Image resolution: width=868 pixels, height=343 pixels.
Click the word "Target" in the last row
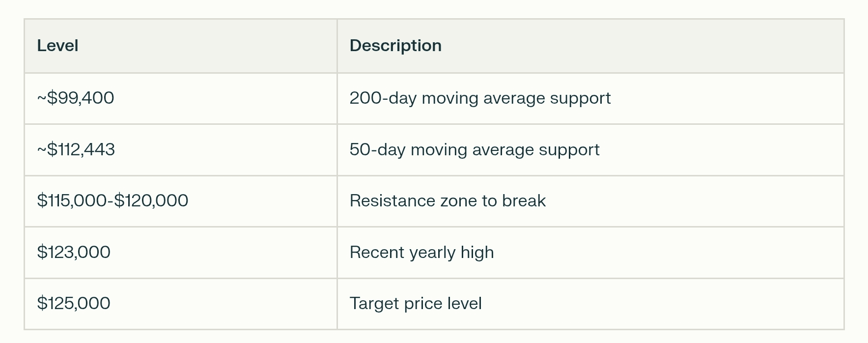(374, 303)
